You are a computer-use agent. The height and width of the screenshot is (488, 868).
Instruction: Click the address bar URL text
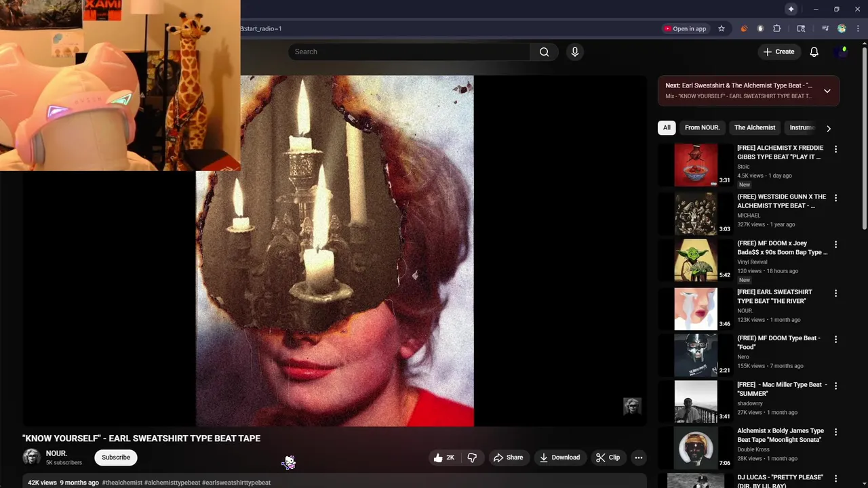(261, 28)
